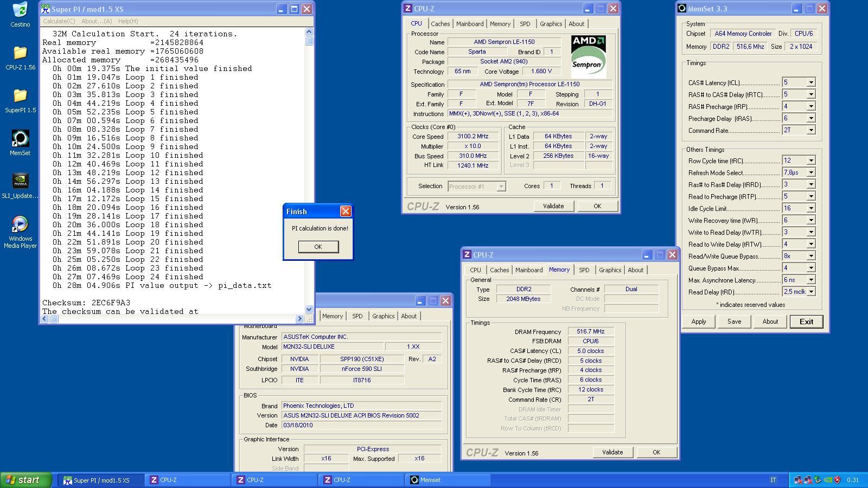Expand Read Delay (tRD) dropdown
The image size is (868, 488).
(810, 292)
